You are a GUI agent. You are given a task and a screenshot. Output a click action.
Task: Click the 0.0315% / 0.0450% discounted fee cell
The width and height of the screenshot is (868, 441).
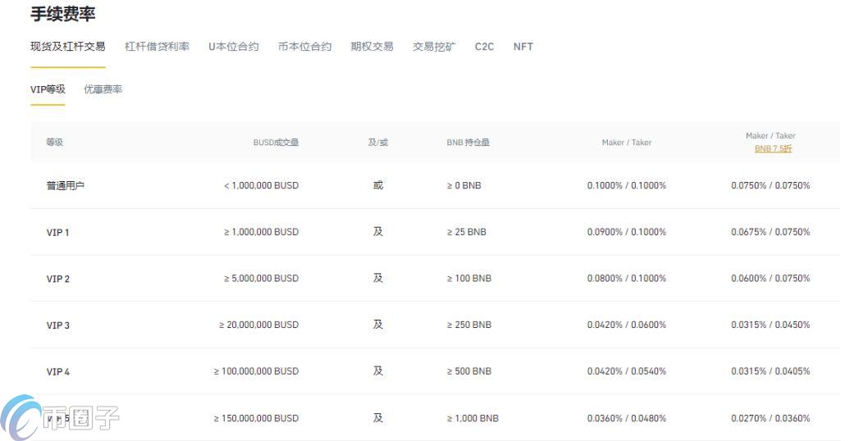770,325
